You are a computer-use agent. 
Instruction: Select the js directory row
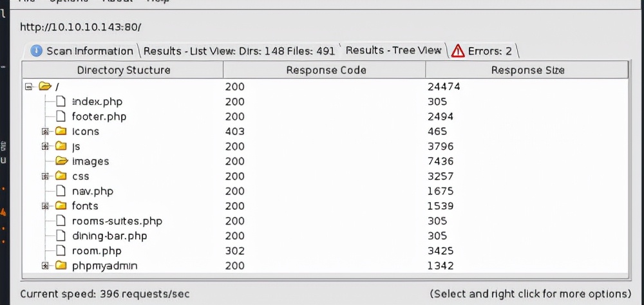click(x=325, y=147)
